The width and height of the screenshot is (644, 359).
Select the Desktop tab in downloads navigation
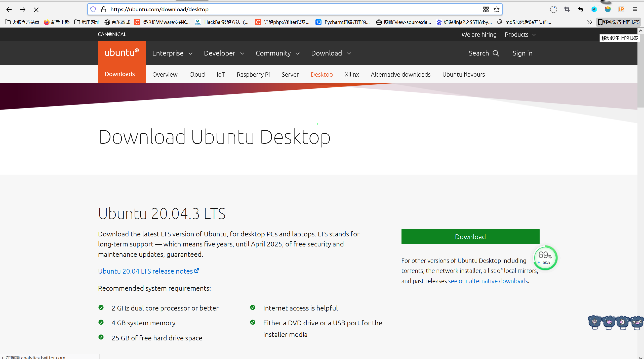click(x=321, y=74)
